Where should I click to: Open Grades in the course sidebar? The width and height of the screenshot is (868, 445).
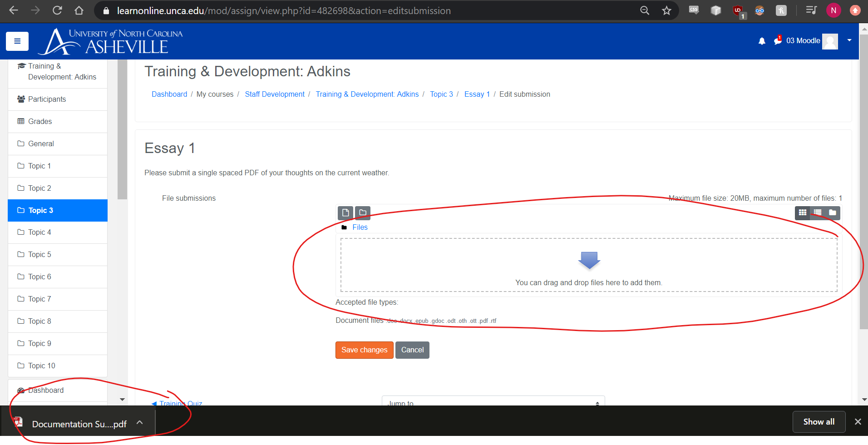(40, 122)
